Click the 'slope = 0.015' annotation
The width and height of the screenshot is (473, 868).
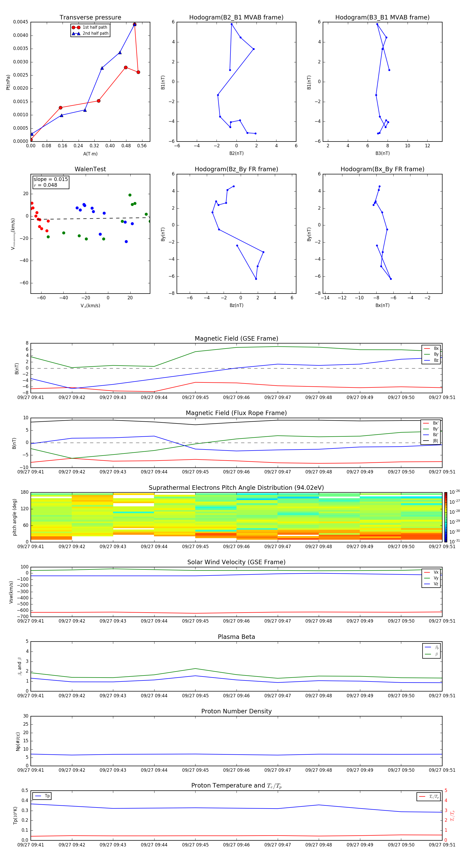point(50,179)
